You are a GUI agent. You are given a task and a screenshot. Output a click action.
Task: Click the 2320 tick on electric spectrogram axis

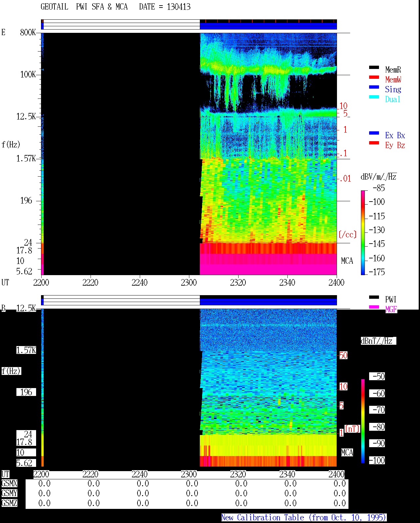(238, 282)
